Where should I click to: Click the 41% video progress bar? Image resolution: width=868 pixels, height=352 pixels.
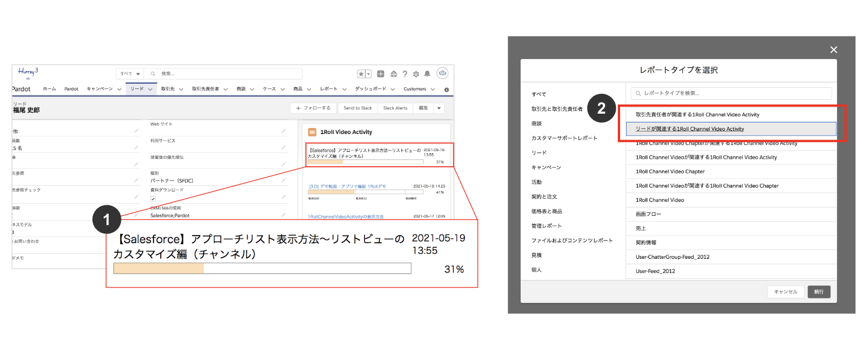tap(367, 192)
